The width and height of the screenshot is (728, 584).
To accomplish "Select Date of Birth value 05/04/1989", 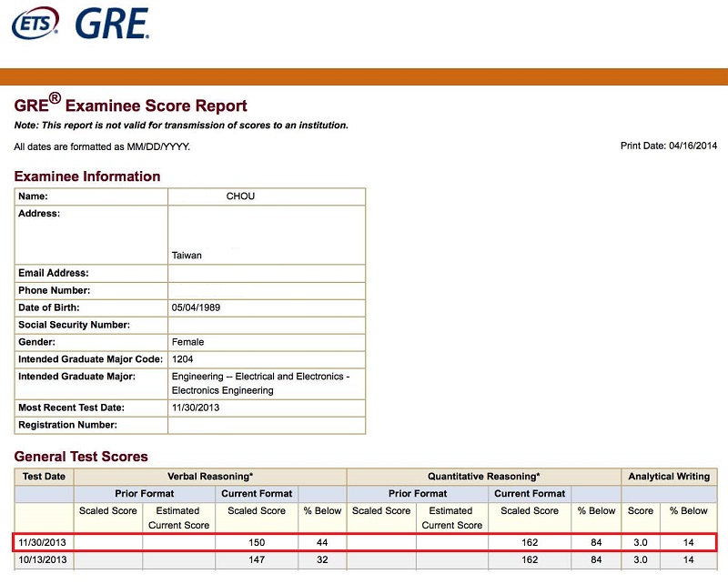I will click(x=196, y=307).
